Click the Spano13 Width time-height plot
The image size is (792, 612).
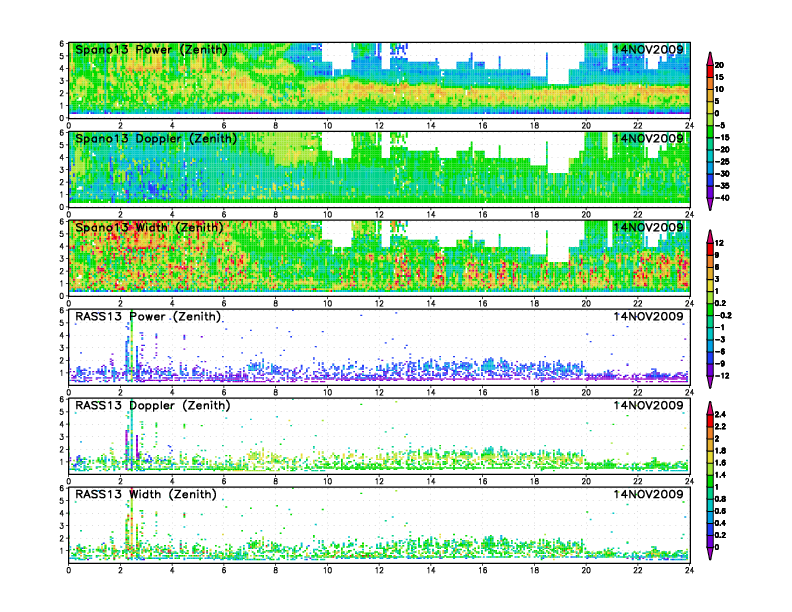(x=379, y=258)
